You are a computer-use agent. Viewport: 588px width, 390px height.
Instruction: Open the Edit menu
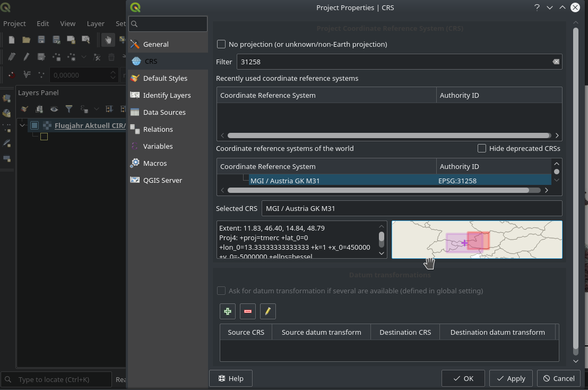43,24
